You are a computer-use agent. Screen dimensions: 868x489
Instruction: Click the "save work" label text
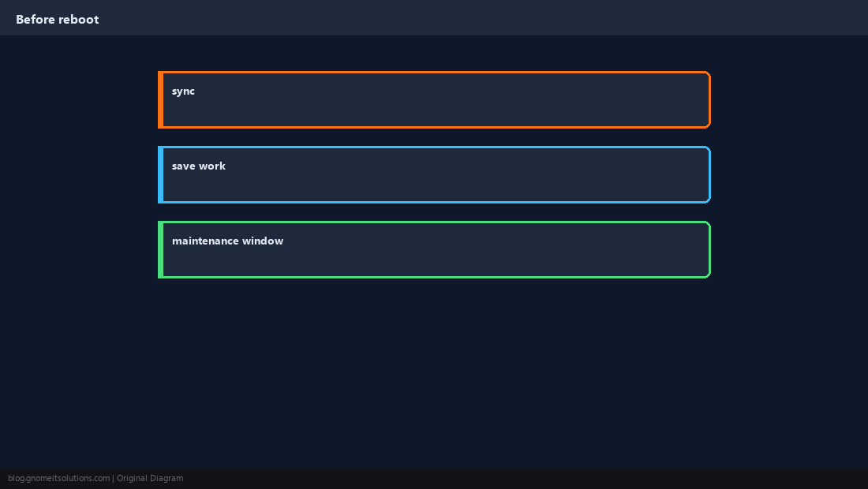click(199, 166)
